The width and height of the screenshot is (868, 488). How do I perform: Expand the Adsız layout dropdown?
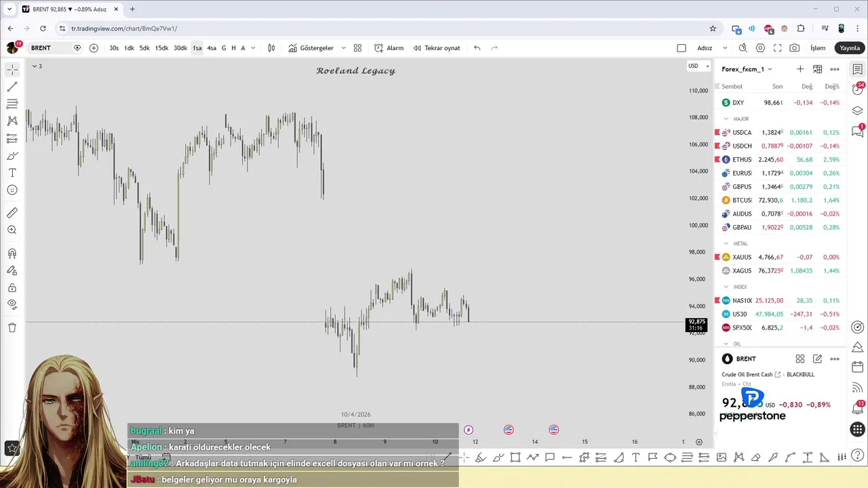[x=725, y=48]
